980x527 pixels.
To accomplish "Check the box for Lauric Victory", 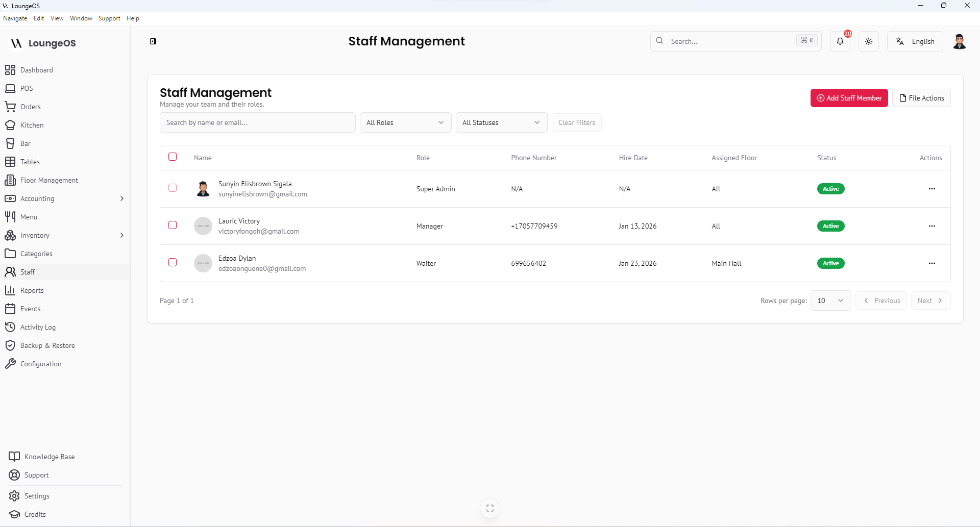I will click(173, 225).
